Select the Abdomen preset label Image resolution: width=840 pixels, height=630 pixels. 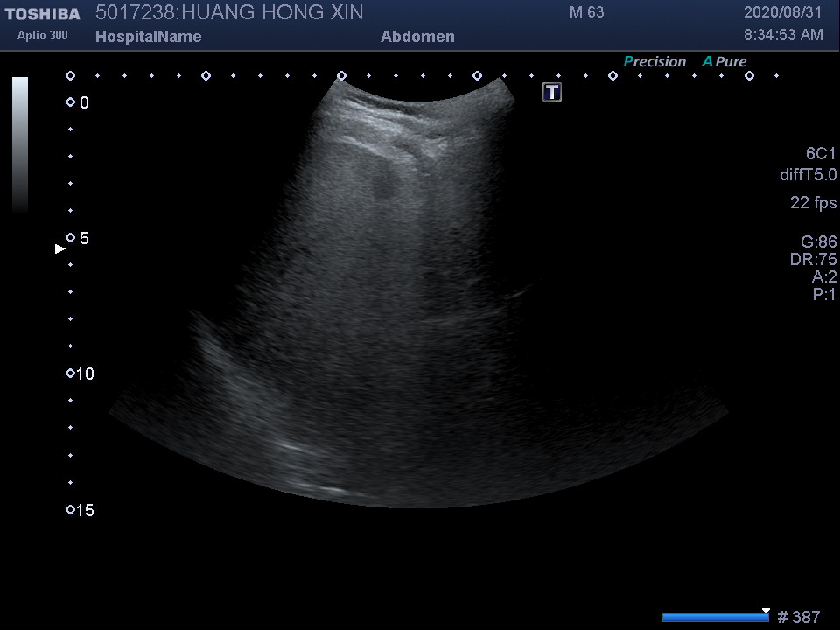pyautogui.click(x=417, y=37)
